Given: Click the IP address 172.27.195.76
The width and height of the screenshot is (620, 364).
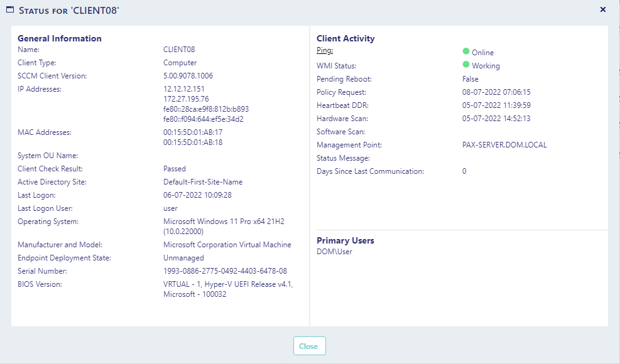Looking at the screenshot, I should pyautogui.click(x=186, y=99).
